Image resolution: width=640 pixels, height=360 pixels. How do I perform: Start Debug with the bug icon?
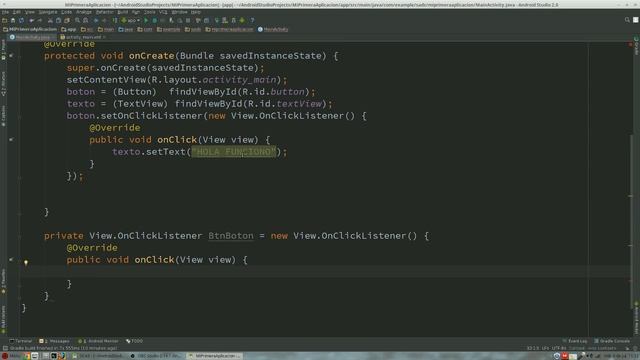(x=155, y=20)
